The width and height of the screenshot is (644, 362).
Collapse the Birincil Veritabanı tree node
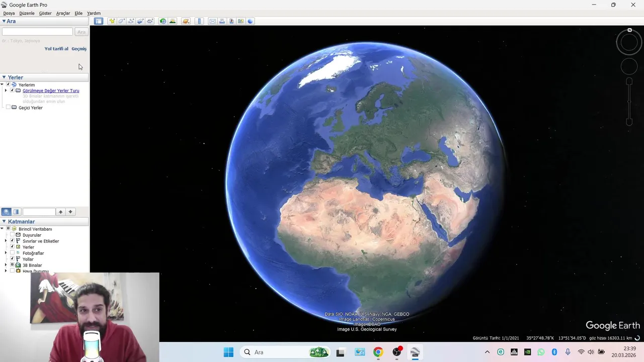click(x=2, y=229)
